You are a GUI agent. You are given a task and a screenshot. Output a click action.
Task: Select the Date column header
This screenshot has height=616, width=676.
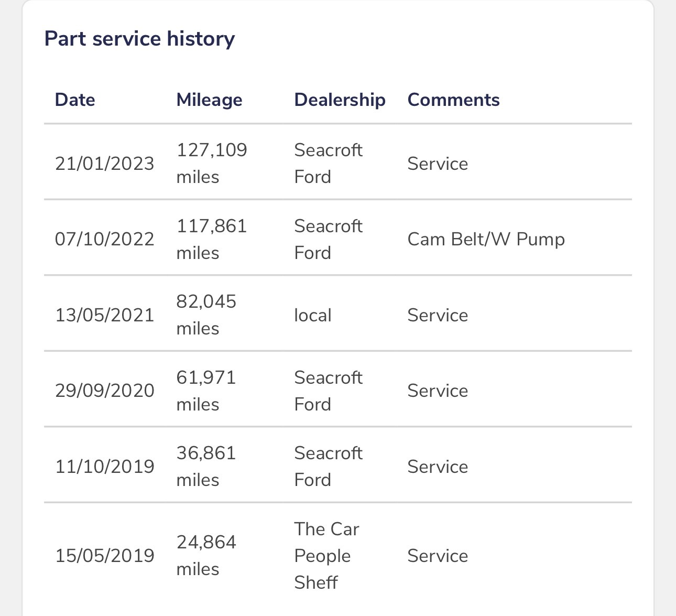coord(75,100)
